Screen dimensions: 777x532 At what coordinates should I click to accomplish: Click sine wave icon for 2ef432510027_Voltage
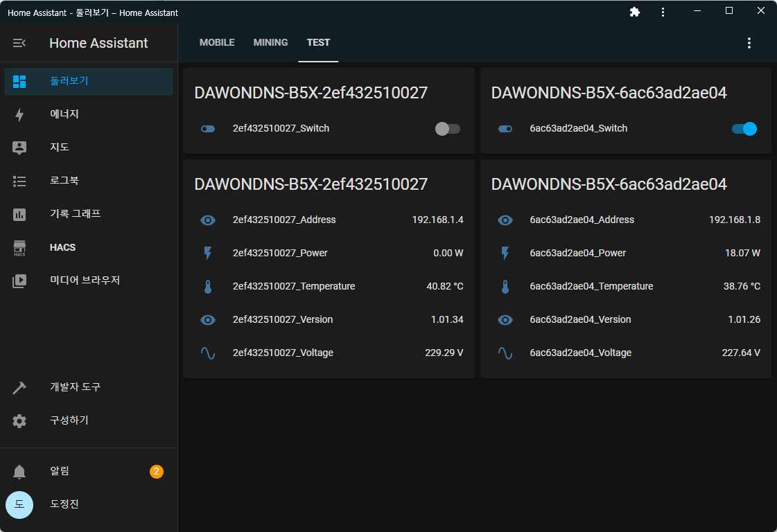[208, 353]
